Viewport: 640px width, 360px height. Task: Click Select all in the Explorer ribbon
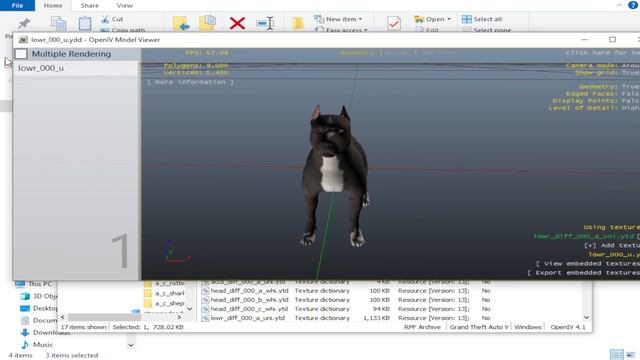click(x=482, y=19)
